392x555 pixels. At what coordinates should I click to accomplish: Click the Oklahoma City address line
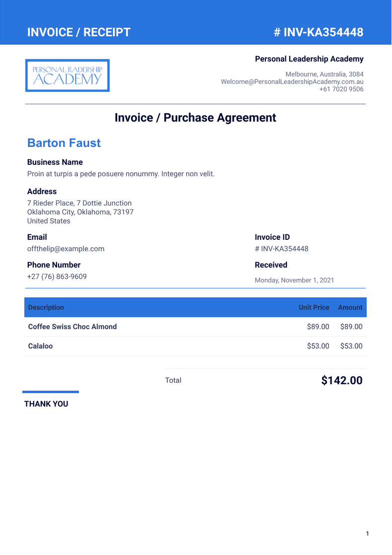pyautogui.click(x=80, y=212)
